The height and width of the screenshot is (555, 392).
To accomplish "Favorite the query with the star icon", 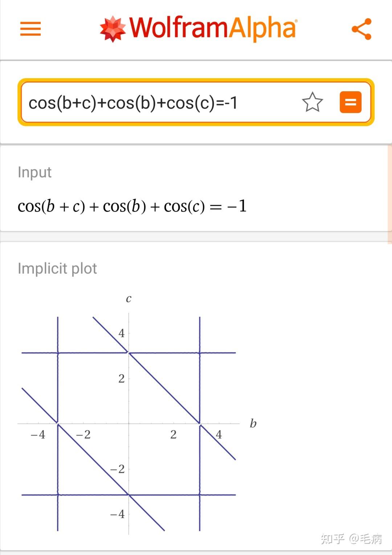I will tap(312, 102).
